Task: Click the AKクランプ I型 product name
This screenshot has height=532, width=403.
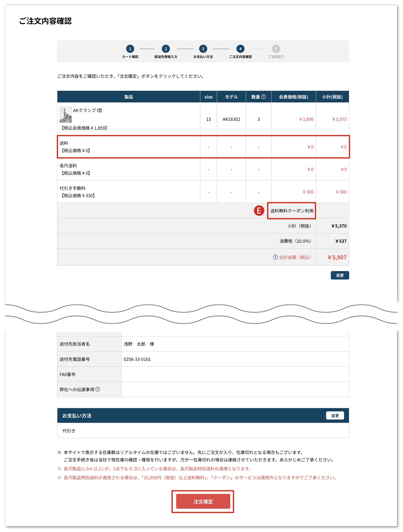Action: click(x=88, y=110)
